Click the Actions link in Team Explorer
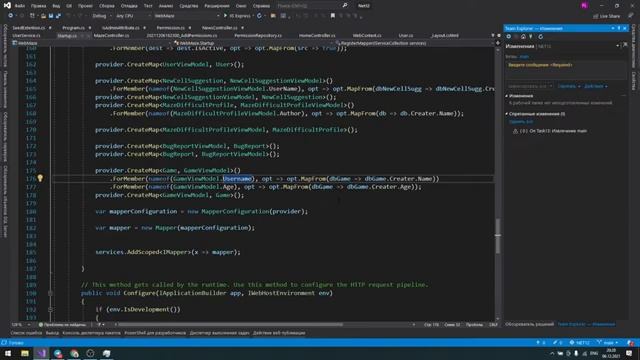The height and width of the screenshot is (360, 640). [596, 86]
